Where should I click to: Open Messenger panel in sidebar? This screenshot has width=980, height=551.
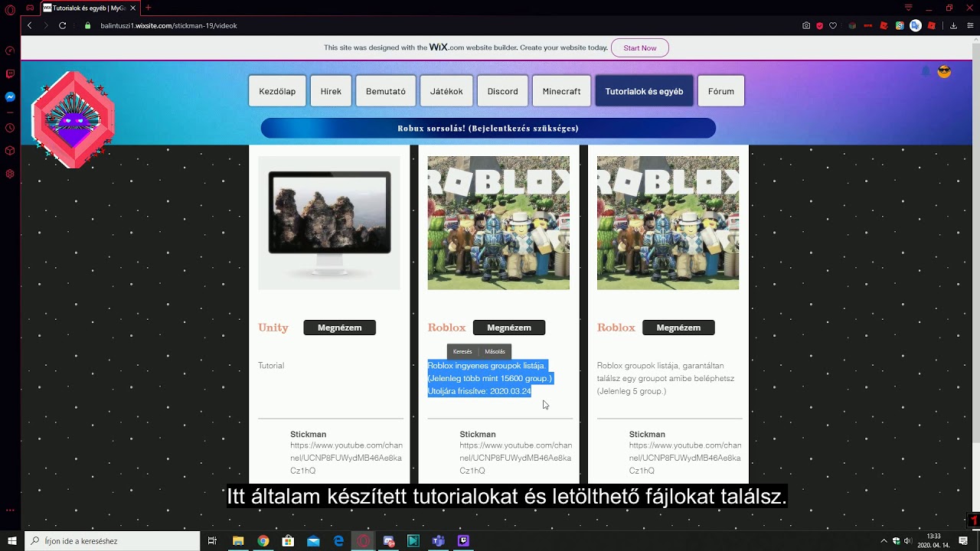point(10,97)
